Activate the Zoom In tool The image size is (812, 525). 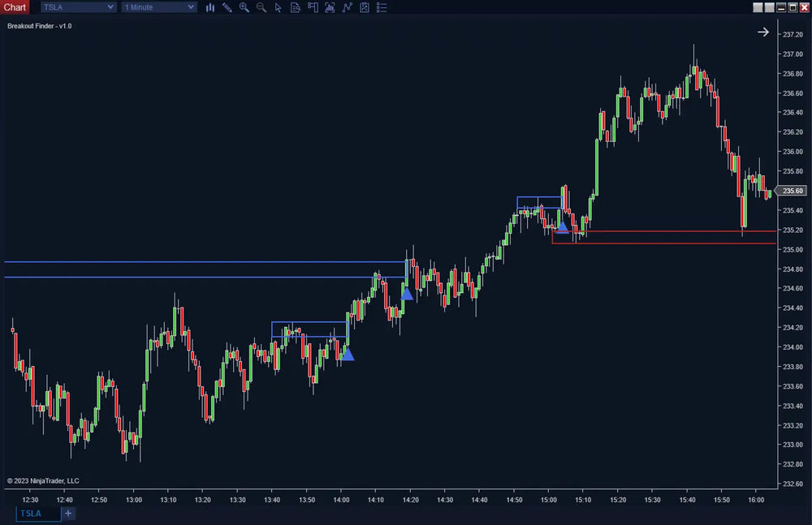pyautogui.click(x=244, y=7)
